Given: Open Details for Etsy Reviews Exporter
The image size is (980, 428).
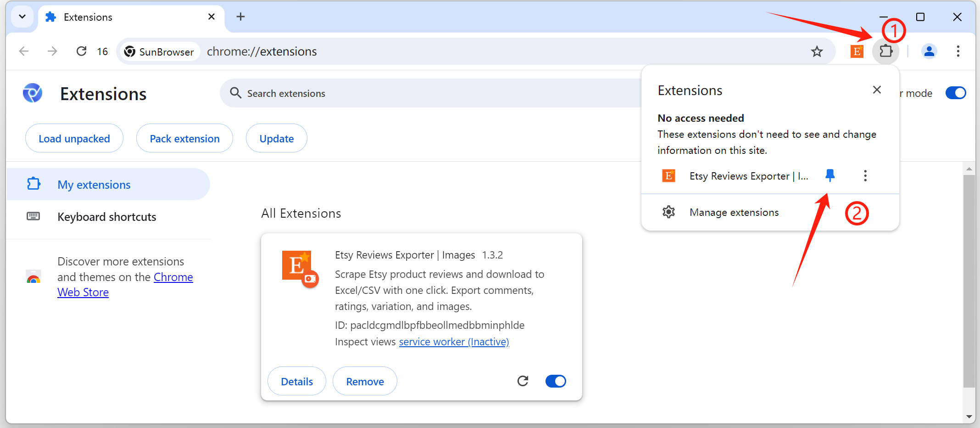Looking at the screenshot, I should (x=297, y=381).
